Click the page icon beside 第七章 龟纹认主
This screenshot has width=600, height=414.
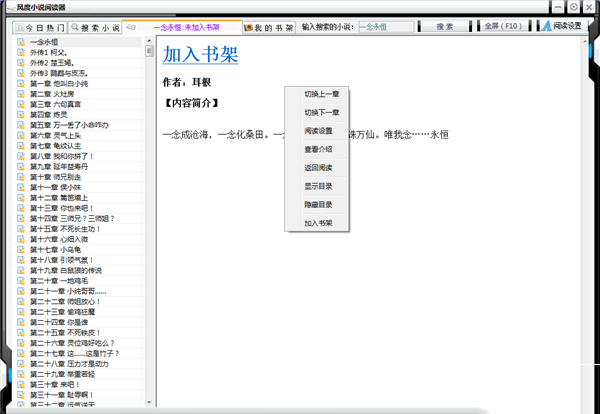coord(21,145)
